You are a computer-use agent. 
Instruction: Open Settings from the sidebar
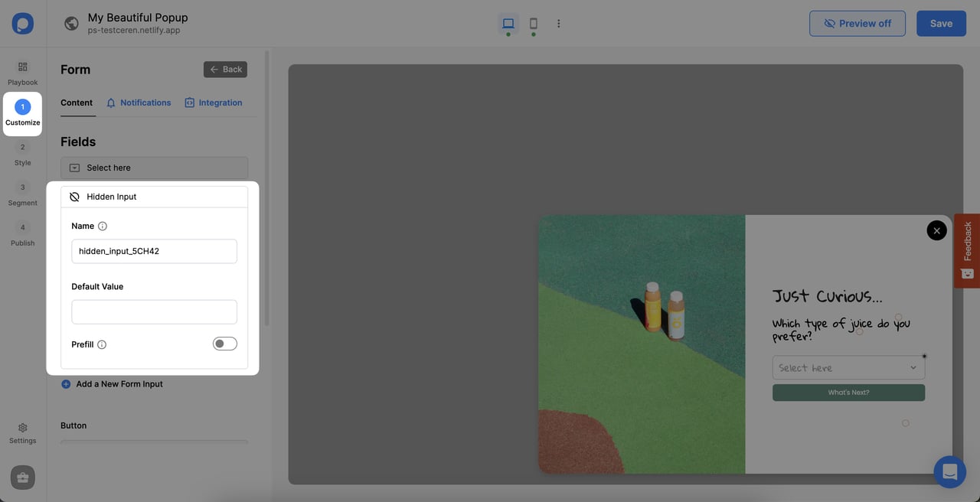coord(22,432)
